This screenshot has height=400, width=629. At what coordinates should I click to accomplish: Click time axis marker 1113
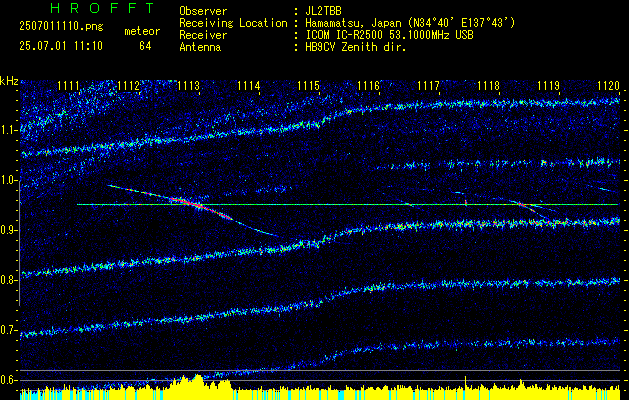[x=189, y=86]
